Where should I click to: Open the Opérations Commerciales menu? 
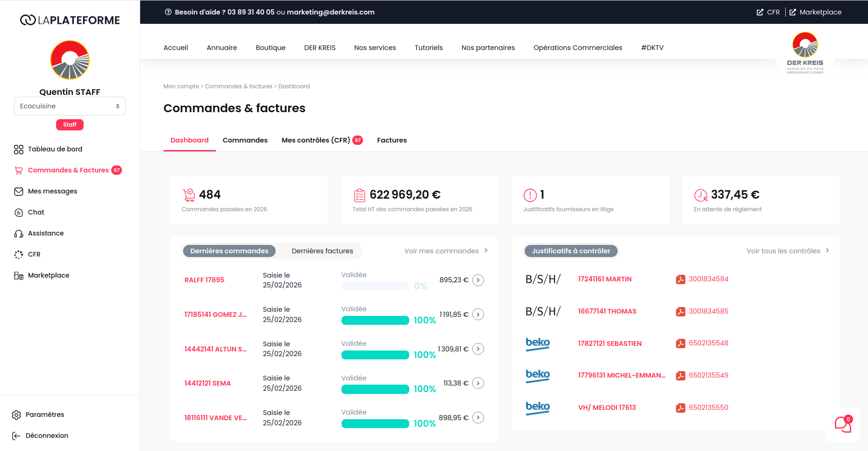click(x=577, y=48)
